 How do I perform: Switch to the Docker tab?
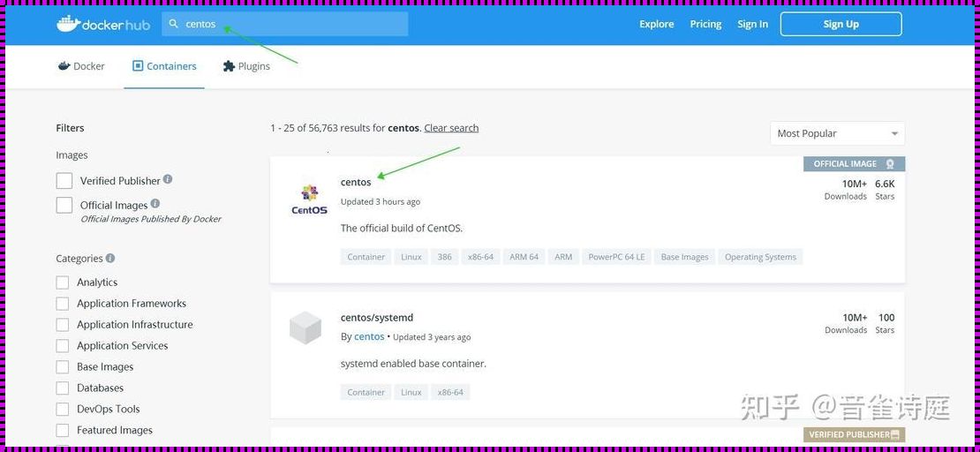(81, 66)
